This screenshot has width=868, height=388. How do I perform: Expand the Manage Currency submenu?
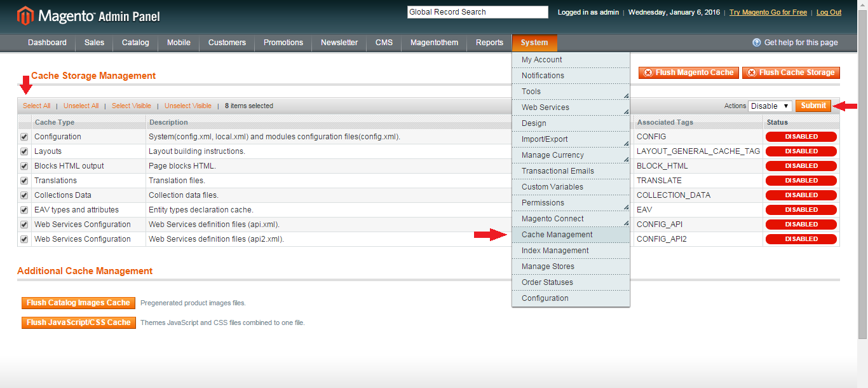571,155
